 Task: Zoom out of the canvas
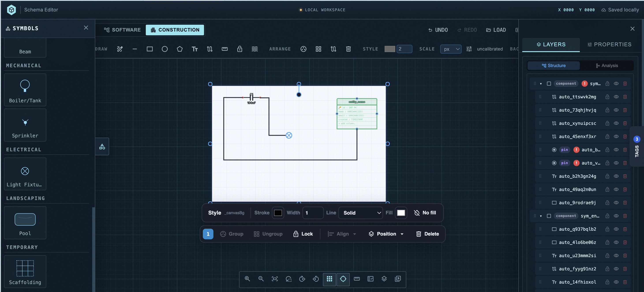[261, 279]
